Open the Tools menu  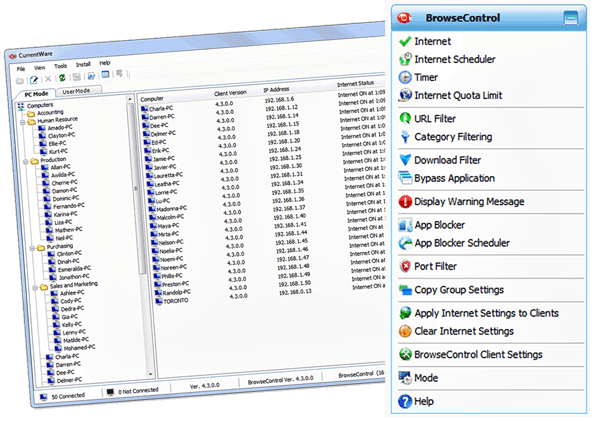[60, 66]
